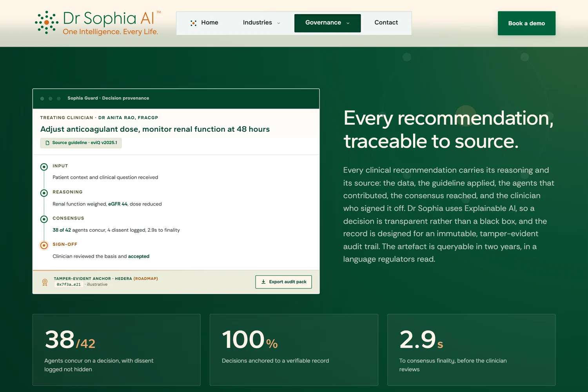Image resolution: width=588 pixels, height=392 pixels.
Task: Select the orange Sign-off step marker
Action: click(44, 245)
